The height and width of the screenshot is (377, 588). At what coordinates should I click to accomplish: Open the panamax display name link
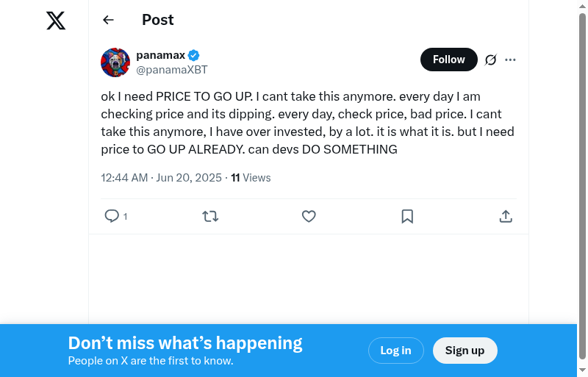160,55
